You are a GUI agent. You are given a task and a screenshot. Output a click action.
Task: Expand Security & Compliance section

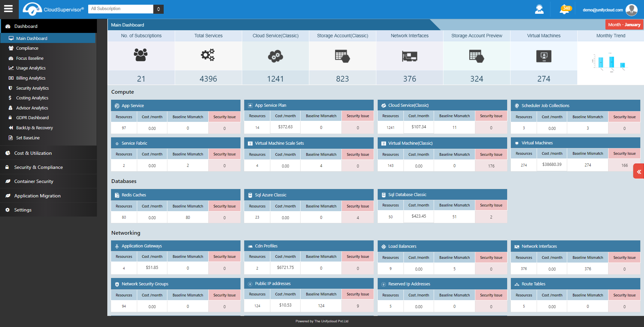point(48,167)
